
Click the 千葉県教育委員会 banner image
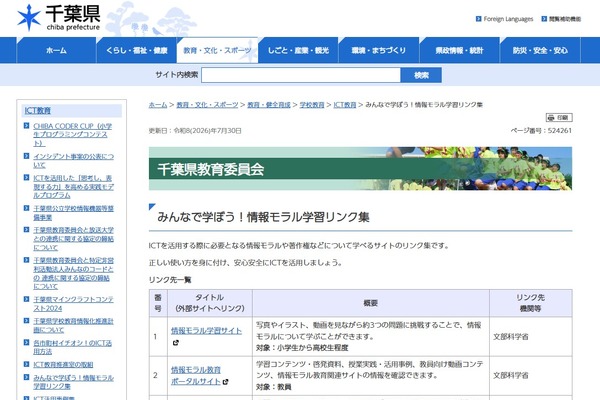[x=360, y=168]
